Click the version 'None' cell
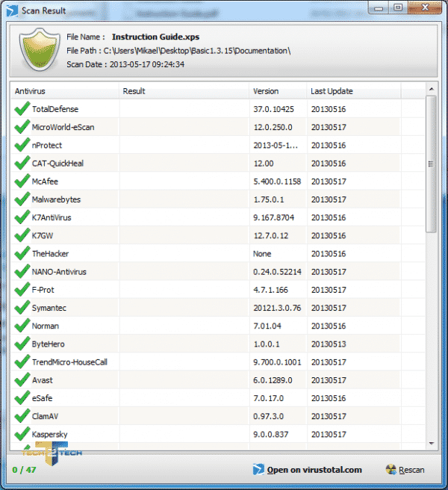448x490 pixels. click(x=262, y=254)
